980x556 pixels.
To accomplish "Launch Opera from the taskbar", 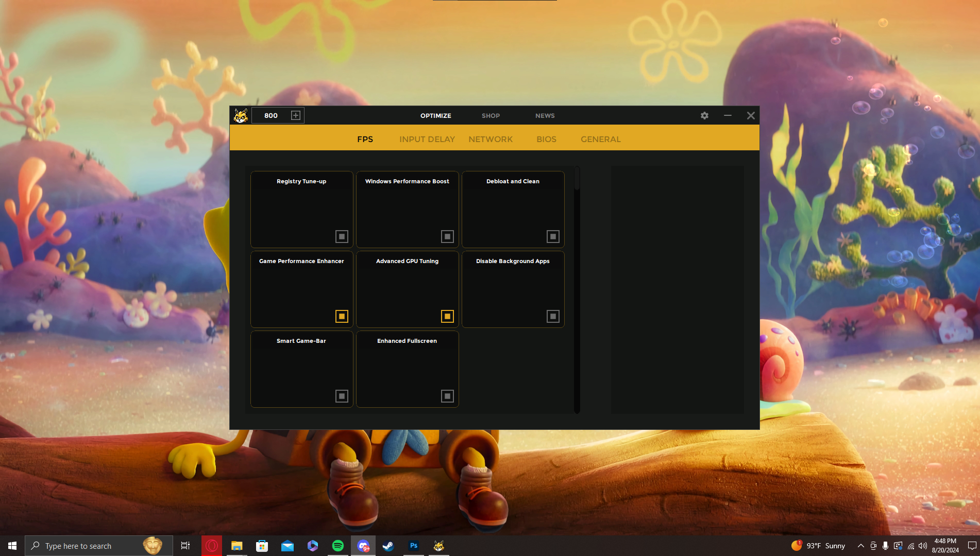I will 212,546.
